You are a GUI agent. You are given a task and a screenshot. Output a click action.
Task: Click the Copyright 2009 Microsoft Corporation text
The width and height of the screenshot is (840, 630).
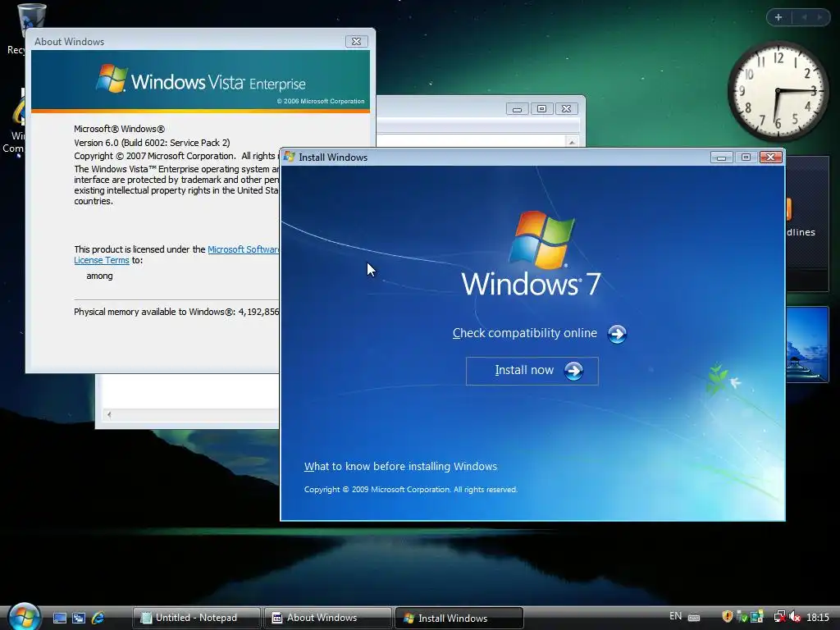pos(411,490)
